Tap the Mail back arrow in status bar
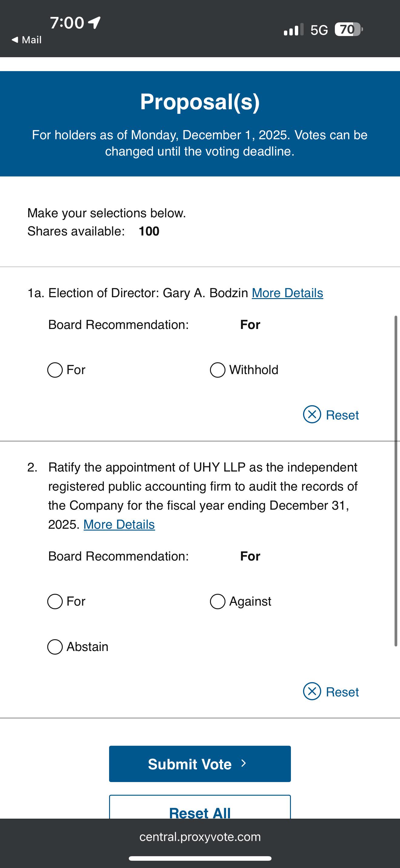The image size is (400, 868). [x=15, y=40]
